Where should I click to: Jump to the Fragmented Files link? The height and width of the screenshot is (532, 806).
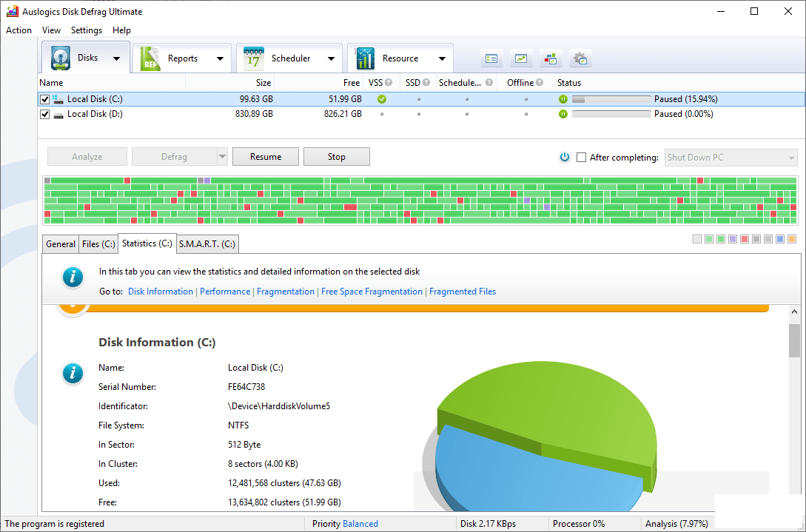click(463, 292)
